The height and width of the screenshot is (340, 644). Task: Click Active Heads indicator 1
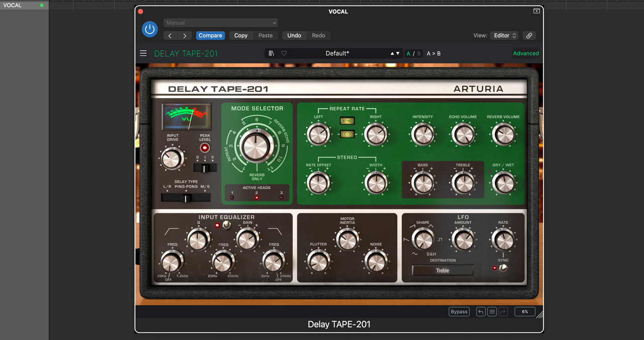point(232,197)
